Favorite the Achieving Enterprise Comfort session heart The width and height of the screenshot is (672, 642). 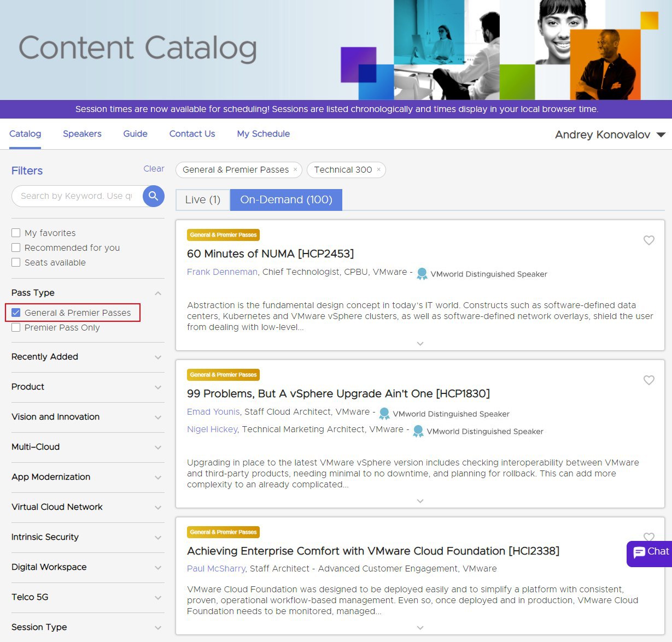point(649,537)
